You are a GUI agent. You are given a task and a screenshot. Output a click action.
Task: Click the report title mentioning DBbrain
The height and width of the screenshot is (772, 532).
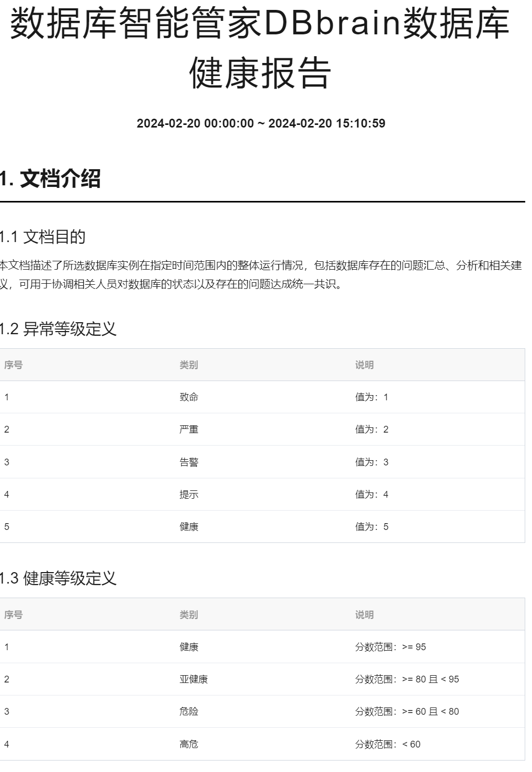(260, 48)
